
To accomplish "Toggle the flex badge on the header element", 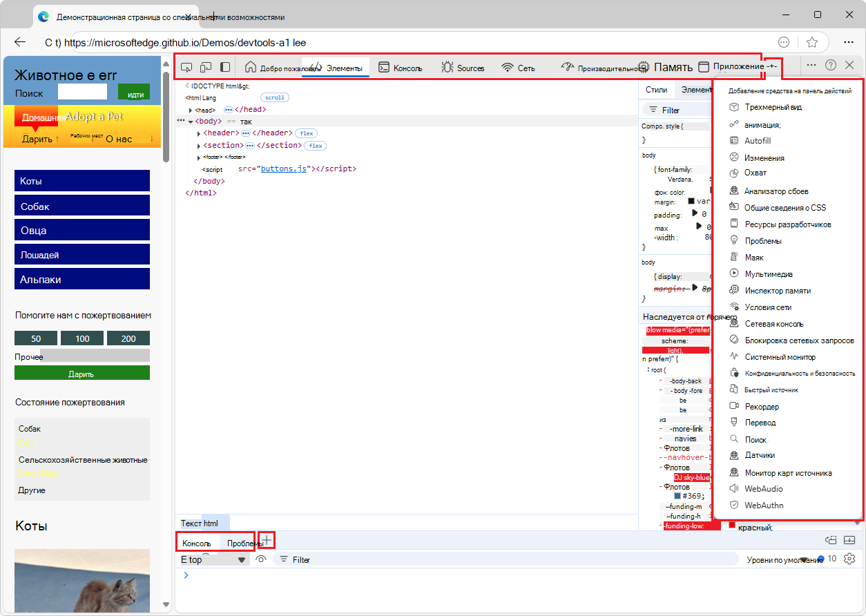I will click(305, 133).
